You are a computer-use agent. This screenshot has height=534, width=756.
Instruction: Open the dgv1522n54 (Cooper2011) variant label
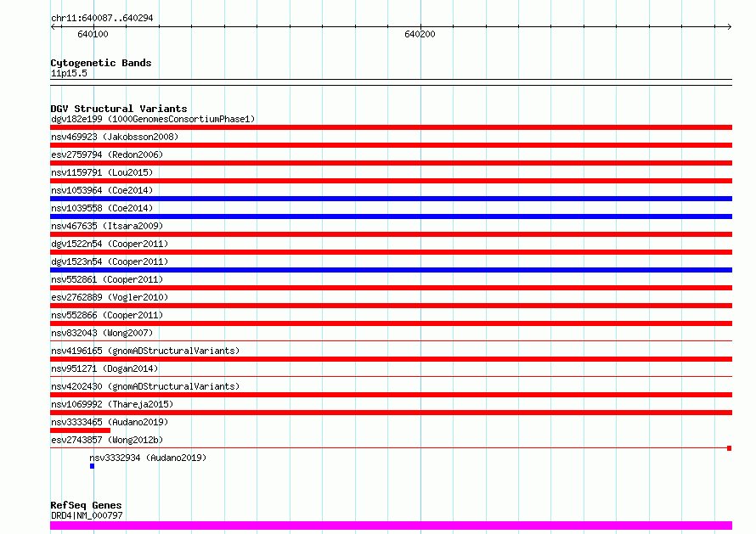pyautogui.click(x=110, y=244)
